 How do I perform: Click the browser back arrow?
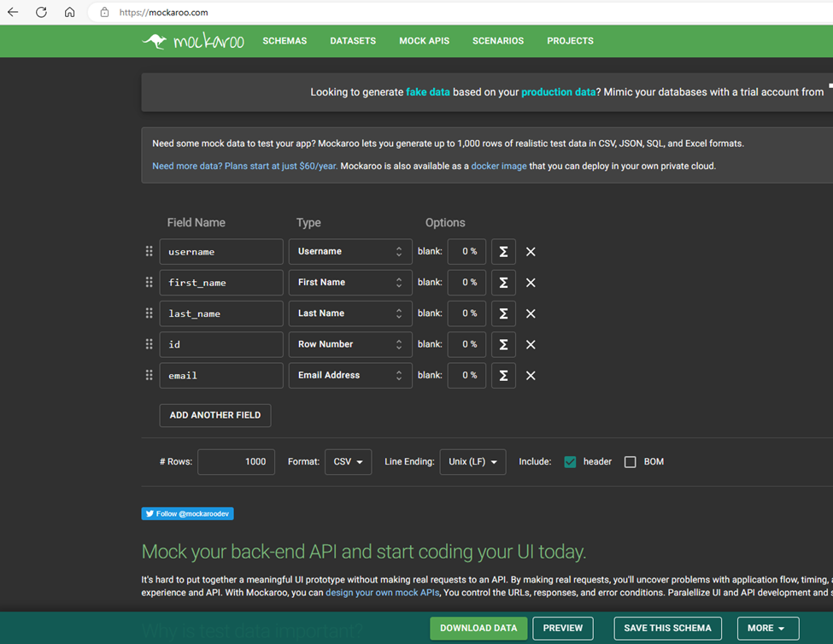tap(13, 12)
